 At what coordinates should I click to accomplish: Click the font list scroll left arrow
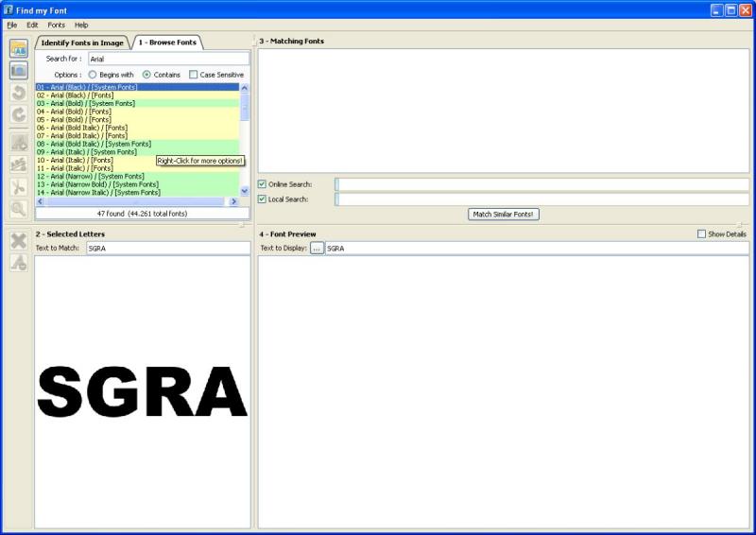40,201
